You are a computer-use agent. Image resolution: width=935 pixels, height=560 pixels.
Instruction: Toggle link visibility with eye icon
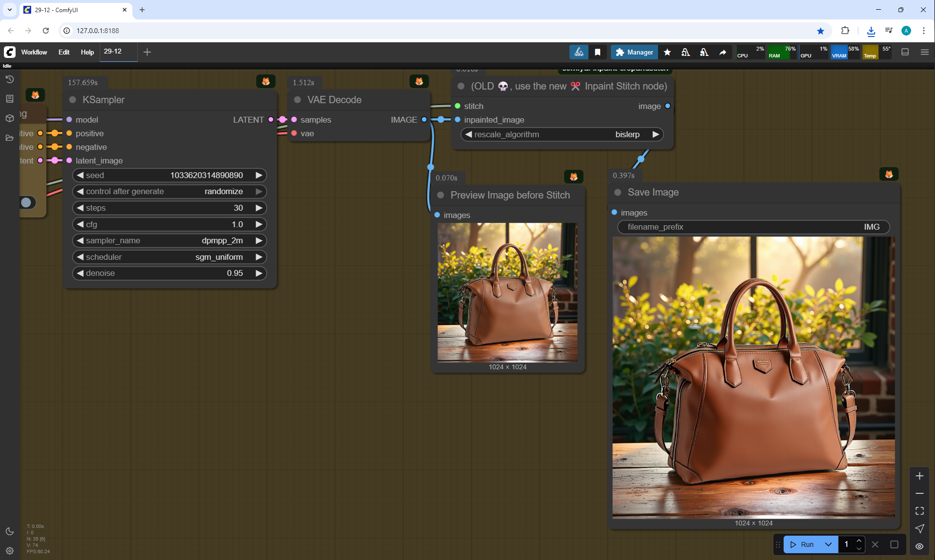919,546
